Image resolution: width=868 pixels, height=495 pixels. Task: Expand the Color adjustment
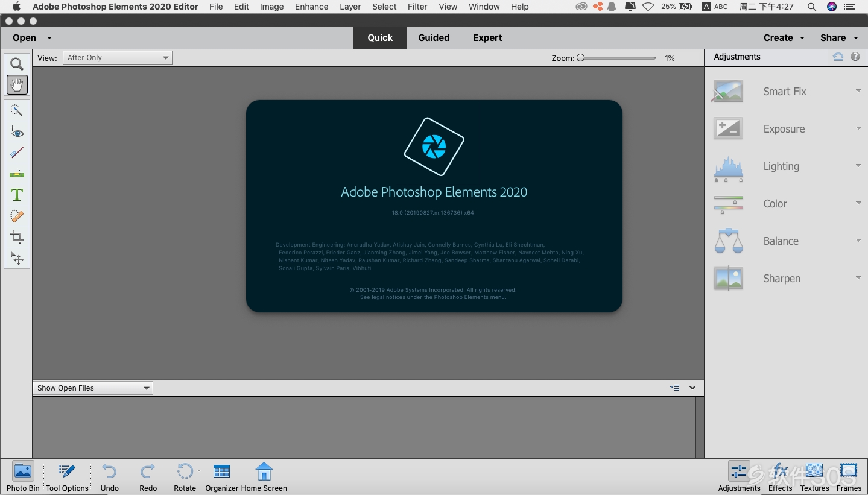point(858,203)
